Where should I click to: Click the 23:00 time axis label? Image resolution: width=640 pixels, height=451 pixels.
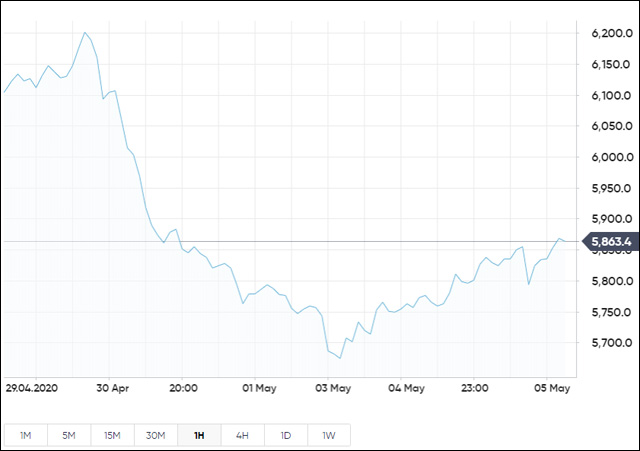pos(475,388)
